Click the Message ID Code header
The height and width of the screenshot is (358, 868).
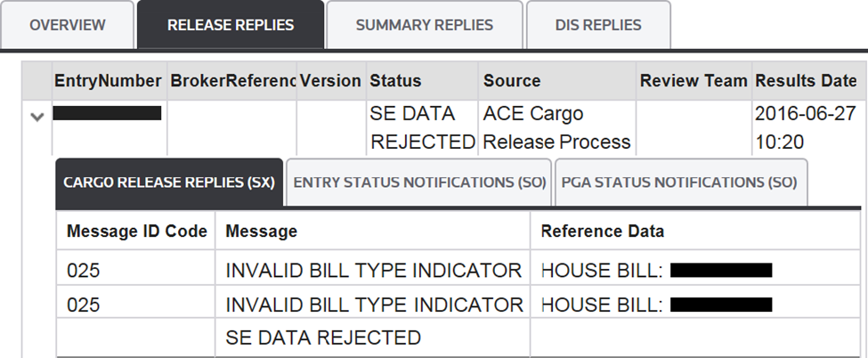137,232
